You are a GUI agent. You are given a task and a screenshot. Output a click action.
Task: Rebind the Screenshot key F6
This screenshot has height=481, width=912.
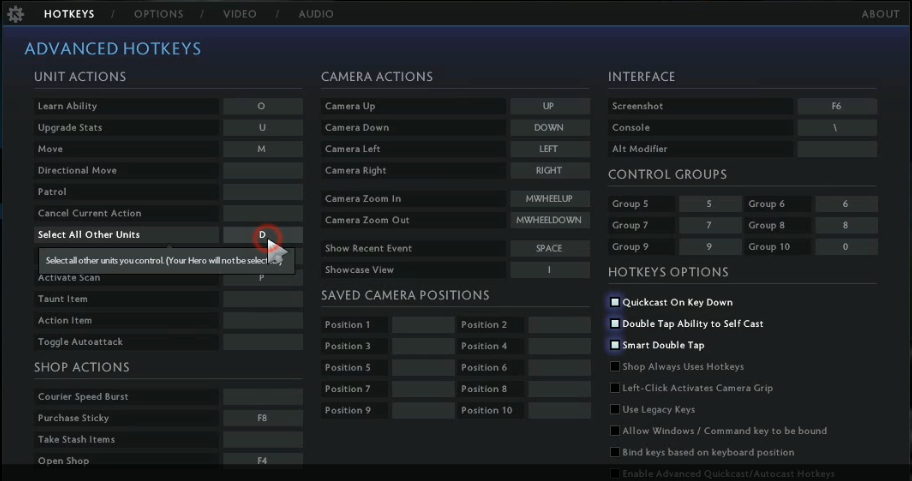click(x=837, y=106)
